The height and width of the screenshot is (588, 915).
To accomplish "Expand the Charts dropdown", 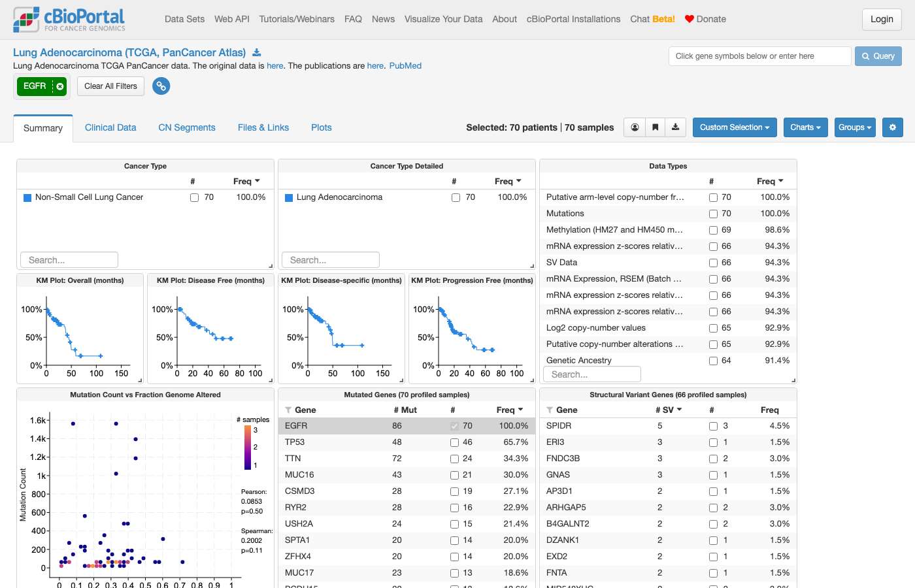I will (806, 127).
